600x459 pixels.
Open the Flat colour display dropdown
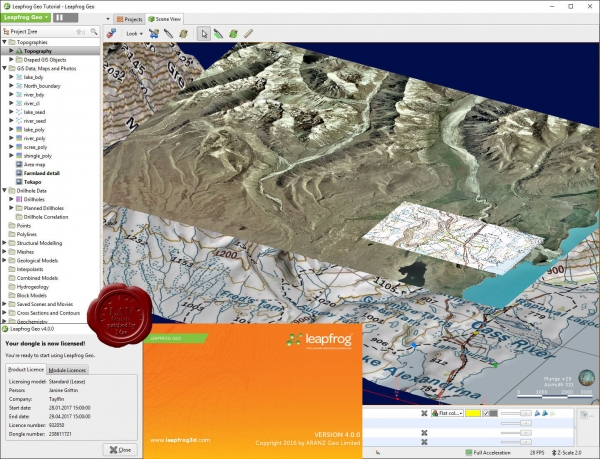pos(447,413)
